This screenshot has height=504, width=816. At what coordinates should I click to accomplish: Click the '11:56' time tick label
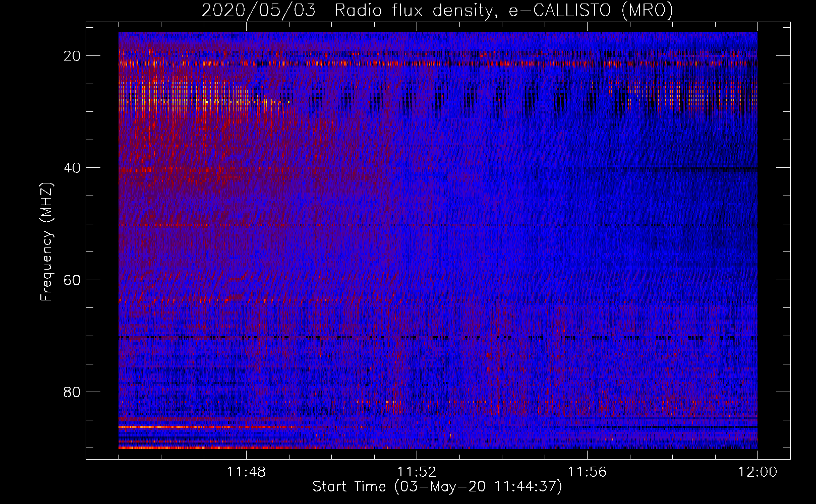click(587, 472)
